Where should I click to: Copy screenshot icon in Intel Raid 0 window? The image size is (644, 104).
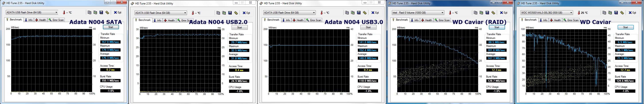[x=481, y=12]
